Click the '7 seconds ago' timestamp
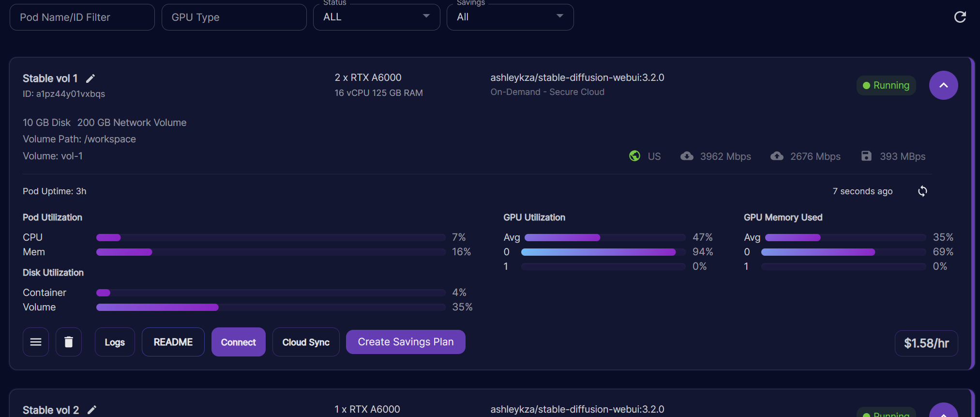The image size is (980, 417). (x=862, y=191)
